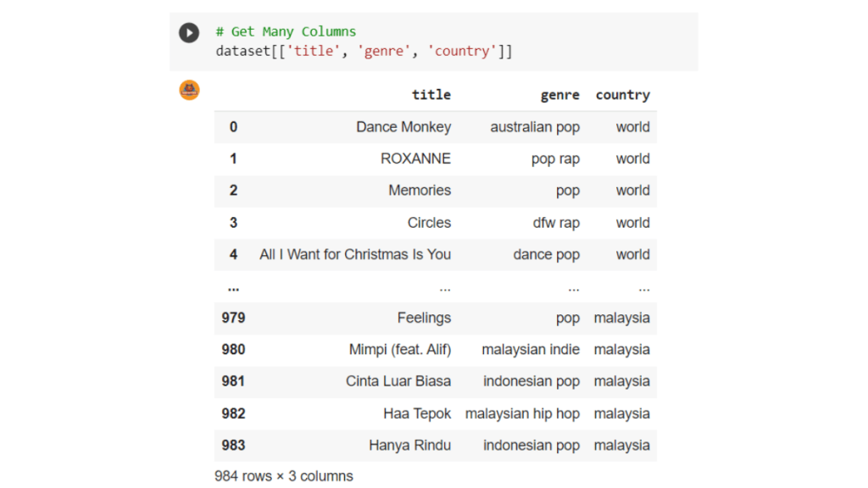The width and height of the screenshot is (868, 488).
Task: Click the 'Mimpi (feat. Alif)' title cell
Action: (x=399, y=350)
